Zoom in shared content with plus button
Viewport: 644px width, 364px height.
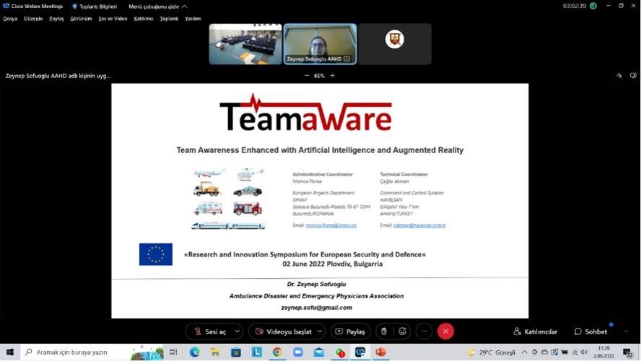coord(333,76)
